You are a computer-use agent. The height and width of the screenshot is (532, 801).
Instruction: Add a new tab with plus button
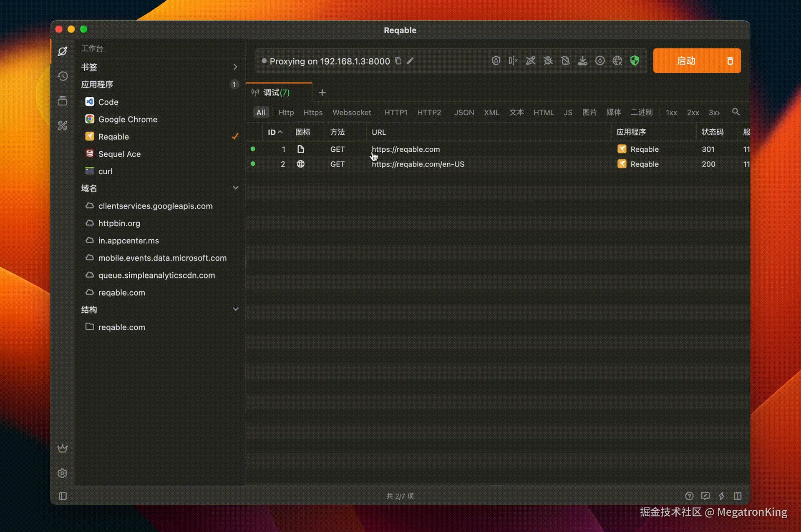(322, 93)
